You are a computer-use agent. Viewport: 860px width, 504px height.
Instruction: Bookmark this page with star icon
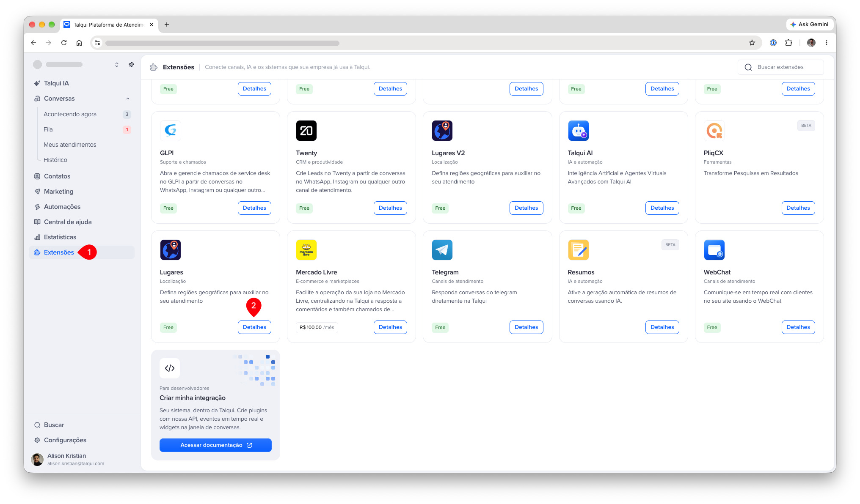tap(752, 43)
